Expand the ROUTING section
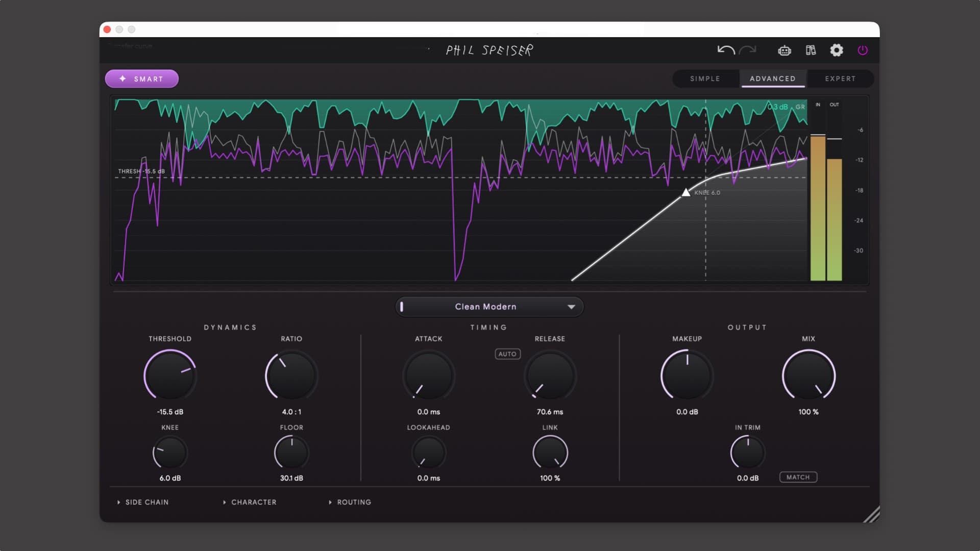Screen dimensions: 980x551 tap(350, 502)
